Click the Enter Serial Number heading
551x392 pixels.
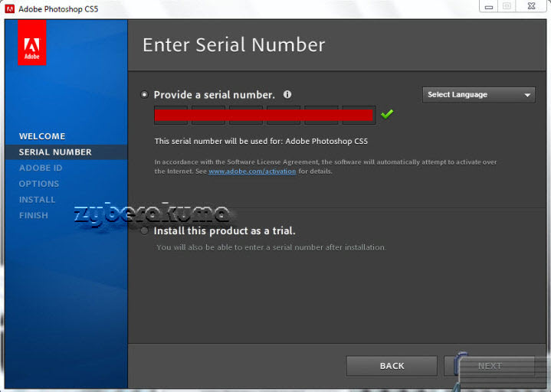pos(234,45)
